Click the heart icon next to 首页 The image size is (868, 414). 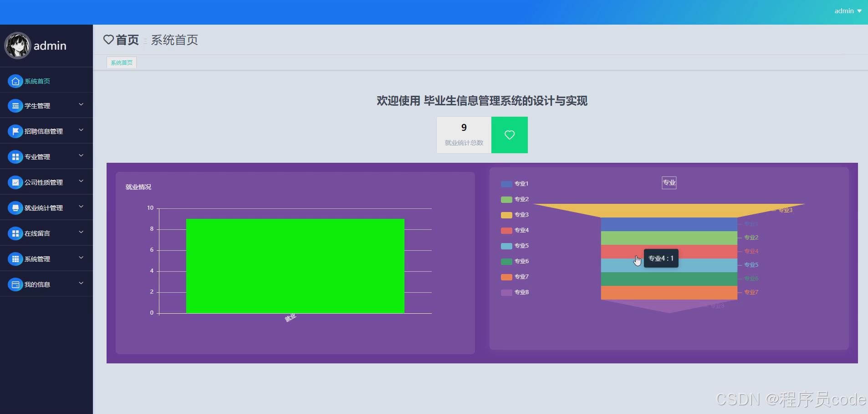tap(108, 40)
